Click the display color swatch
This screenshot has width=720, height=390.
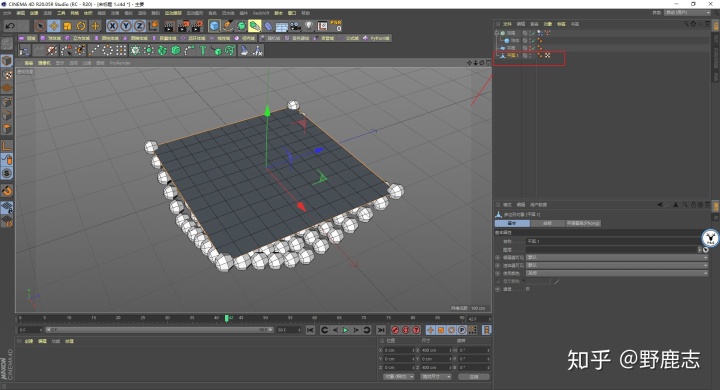click(538, 281)
